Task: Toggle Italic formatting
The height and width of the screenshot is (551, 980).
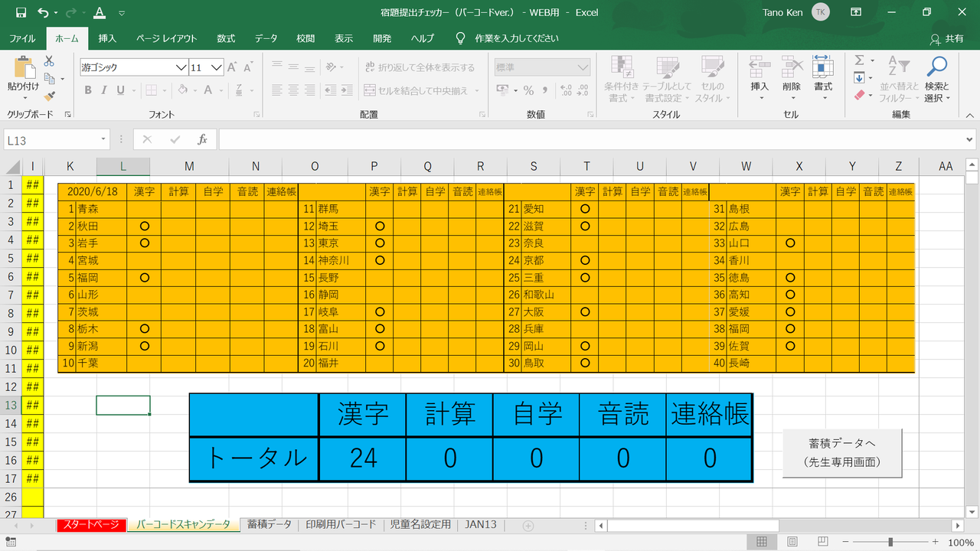Action: tap(104, 90)
